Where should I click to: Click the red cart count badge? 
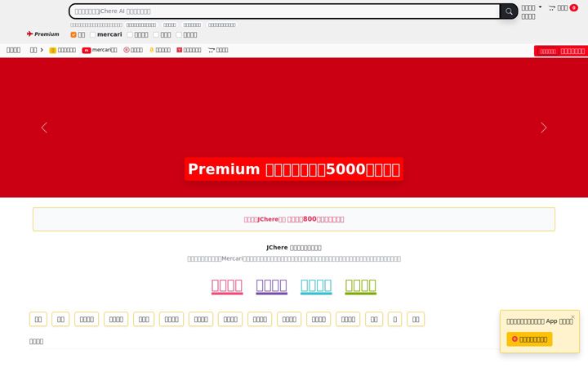click(x=573, y=8)
